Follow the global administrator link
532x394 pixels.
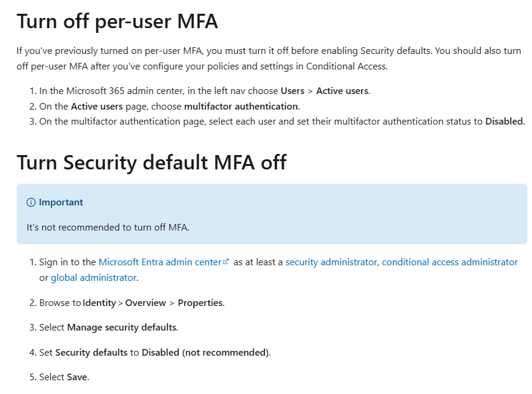(x=93, y=278)
